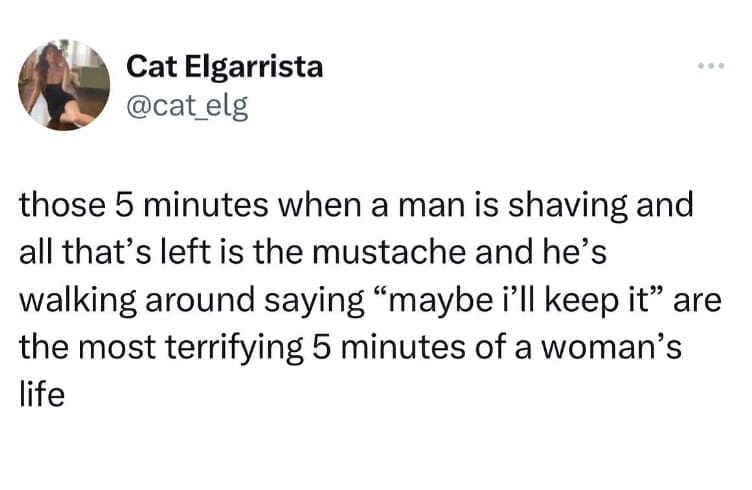Open the Cat Elgarrista display name link
The height and width of the screenshot is (490, 752).
click(x=225, y=68)
